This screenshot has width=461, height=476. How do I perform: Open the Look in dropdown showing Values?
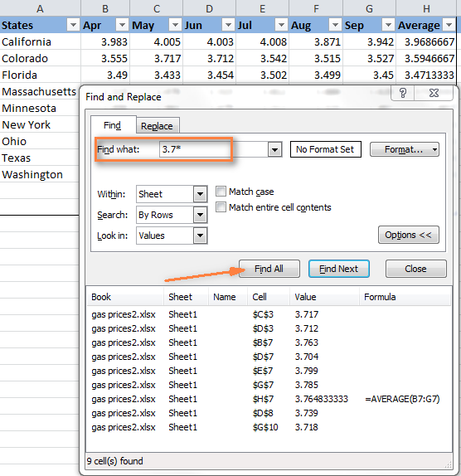pos(201,236)
